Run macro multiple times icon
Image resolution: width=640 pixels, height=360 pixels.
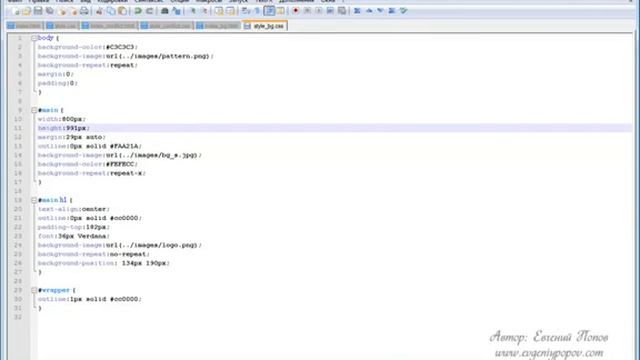tap(330, 11)
